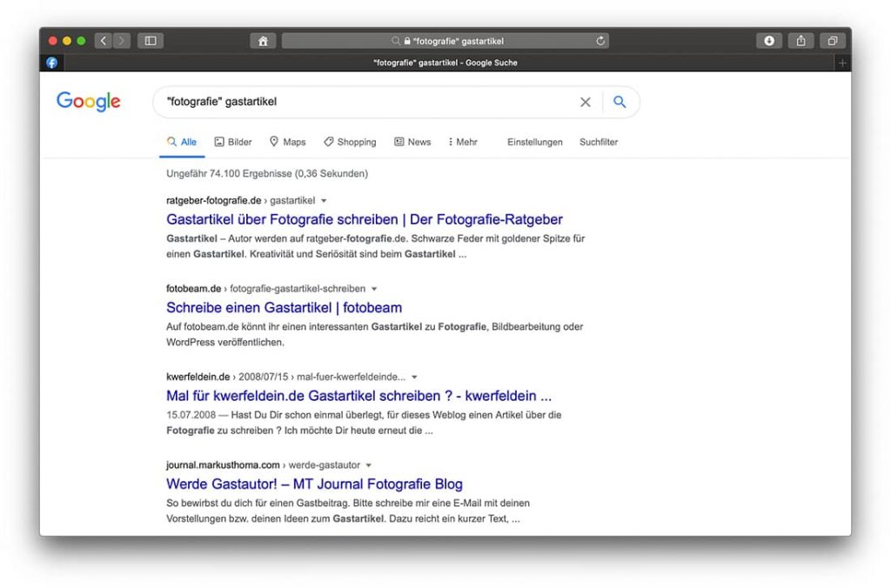Screen dimensions: 891x588
Task: Click the ratgeber-fotografie.de breadcrumb URL
Action: 240,201
